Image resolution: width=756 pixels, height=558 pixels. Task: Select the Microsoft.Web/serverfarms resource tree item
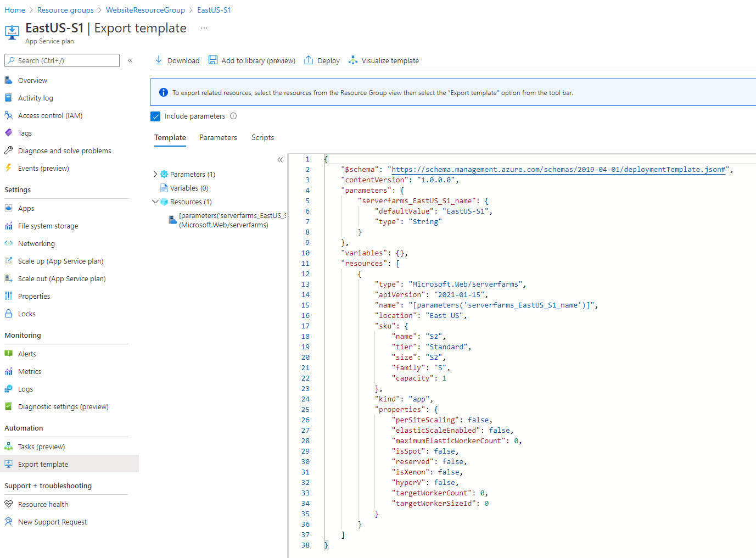pyautogui.click(x=226, y=220)
